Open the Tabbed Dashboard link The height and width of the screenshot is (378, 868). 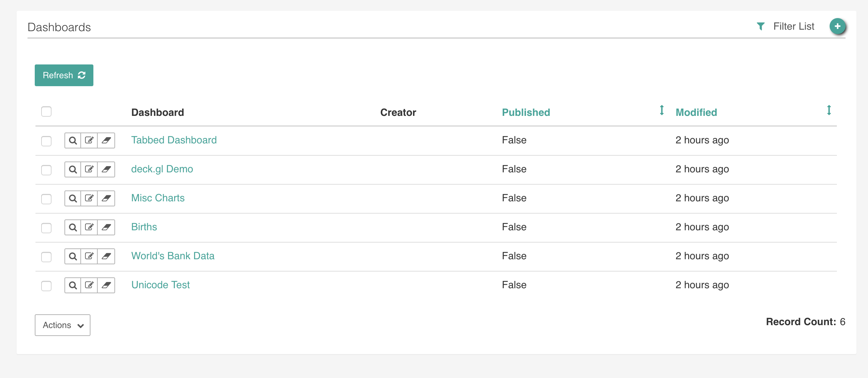tap(174, 140)
